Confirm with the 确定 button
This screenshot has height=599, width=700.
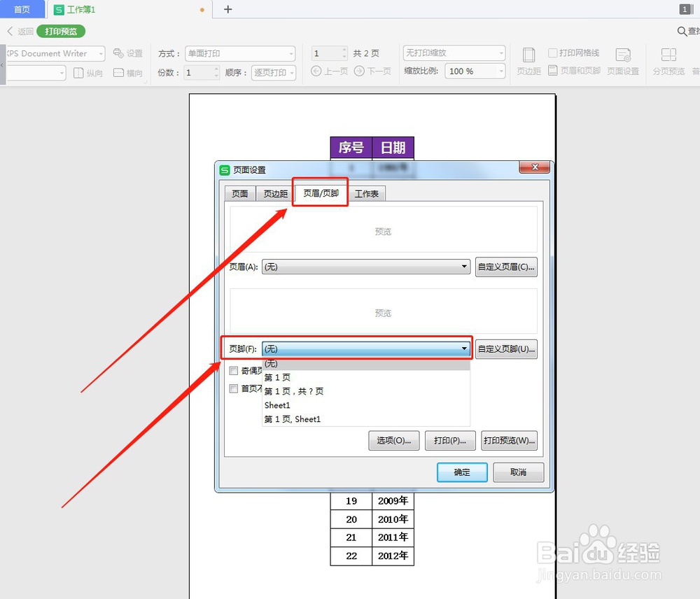462,472
